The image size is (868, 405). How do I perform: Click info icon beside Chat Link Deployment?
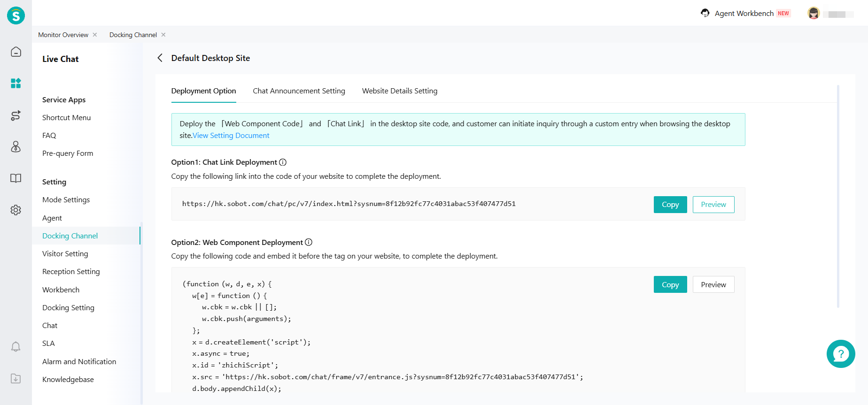[283, 162]
